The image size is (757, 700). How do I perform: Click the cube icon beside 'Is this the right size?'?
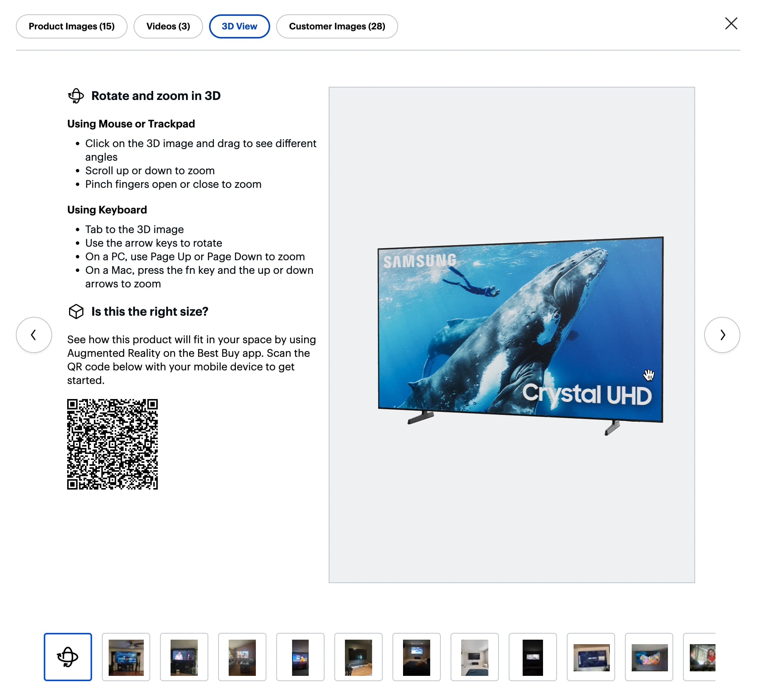(x=76, y=312)
